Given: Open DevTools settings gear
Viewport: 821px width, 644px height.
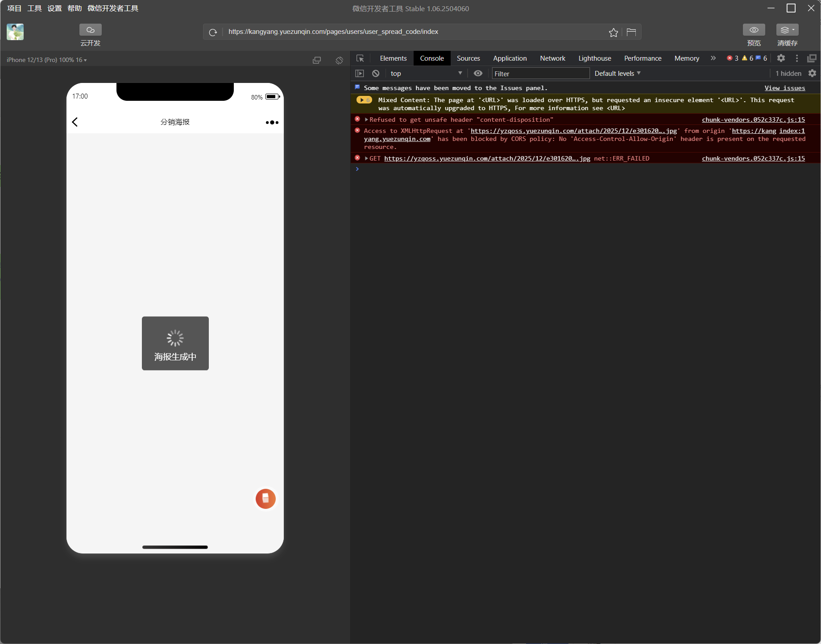Looking at the screenshot, I should tap(781, 58).
